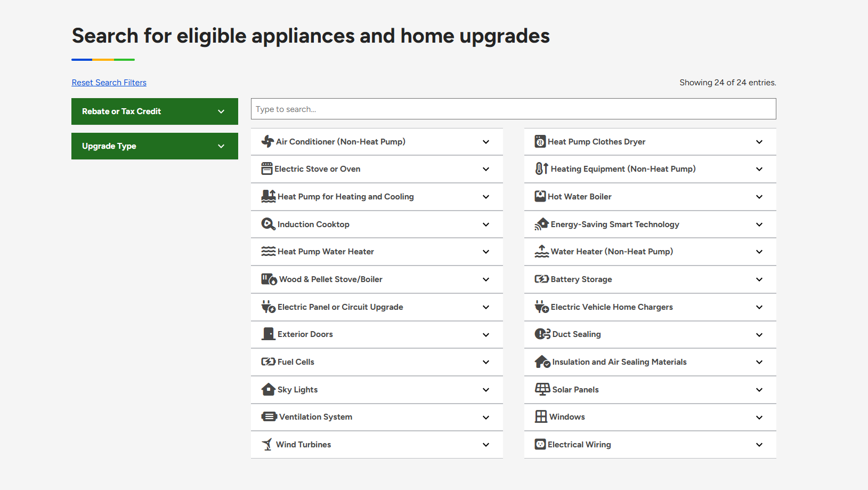Click the Heating Equipment (Non-Heat Pump) label
This screenshot has width=868, height=490.
coord(623,169)
